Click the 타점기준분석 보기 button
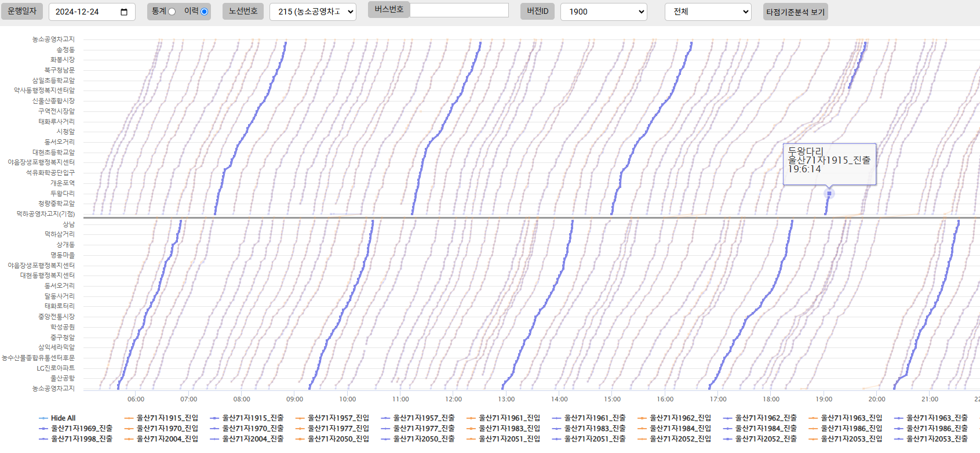The height and width of the screenshot is (453, 980). [x=795, y=12]
